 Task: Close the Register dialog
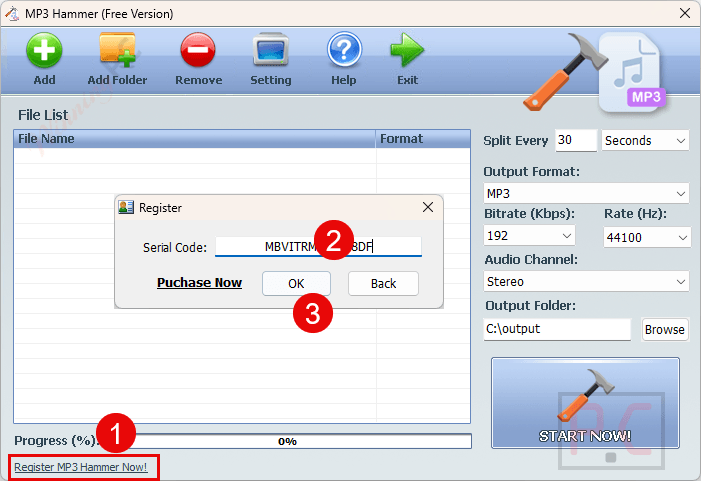428,207
